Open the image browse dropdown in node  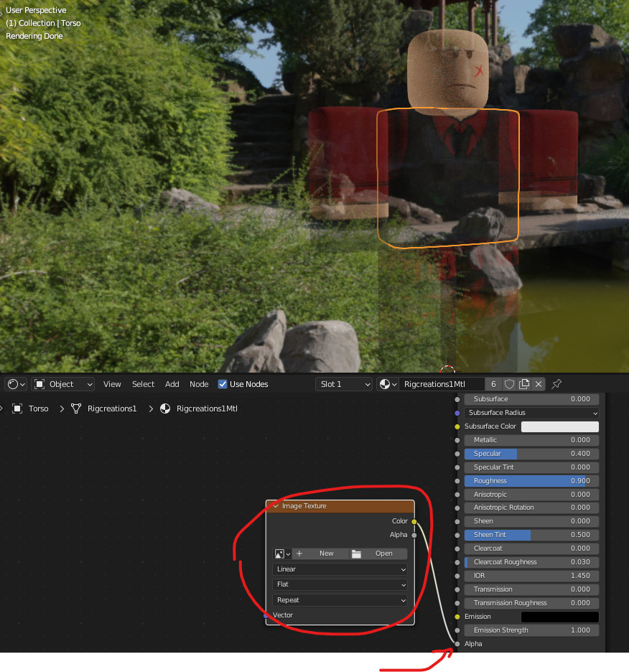(282, 554)
